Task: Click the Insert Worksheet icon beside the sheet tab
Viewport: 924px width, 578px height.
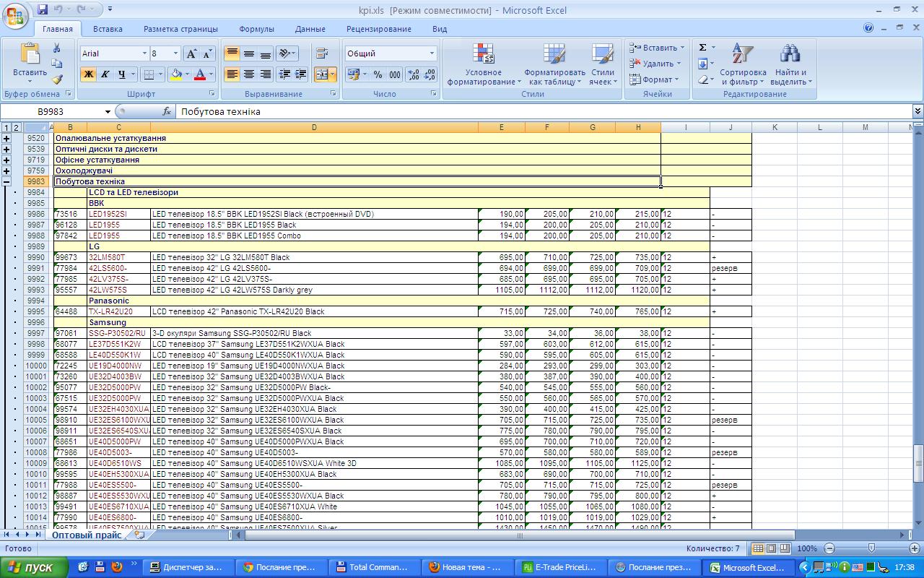Action: pos(139,535)
